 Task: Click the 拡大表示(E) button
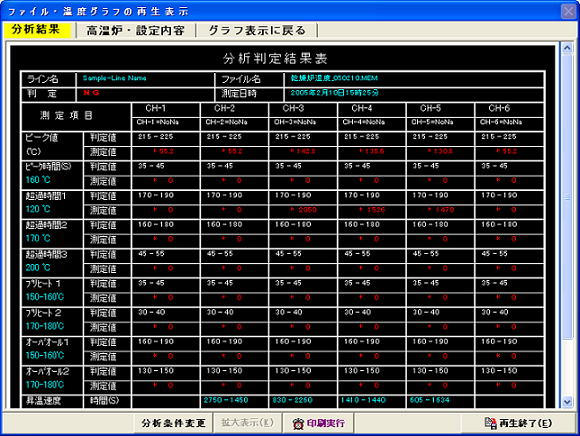[247, 423]
